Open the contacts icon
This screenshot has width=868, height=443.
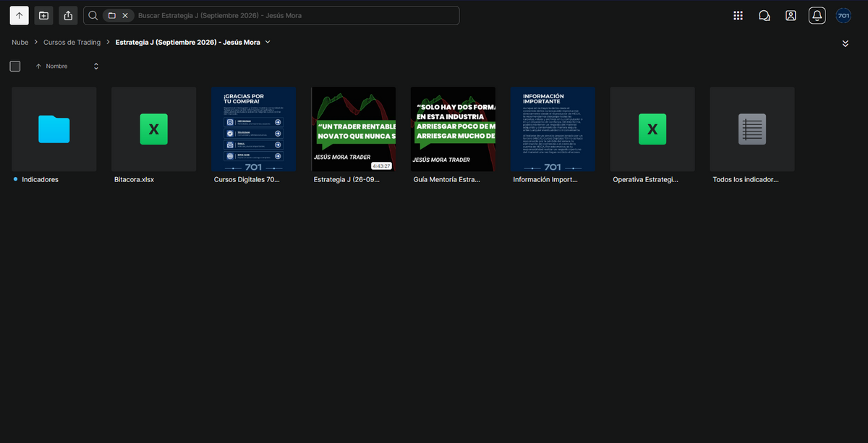pos(791,15)
